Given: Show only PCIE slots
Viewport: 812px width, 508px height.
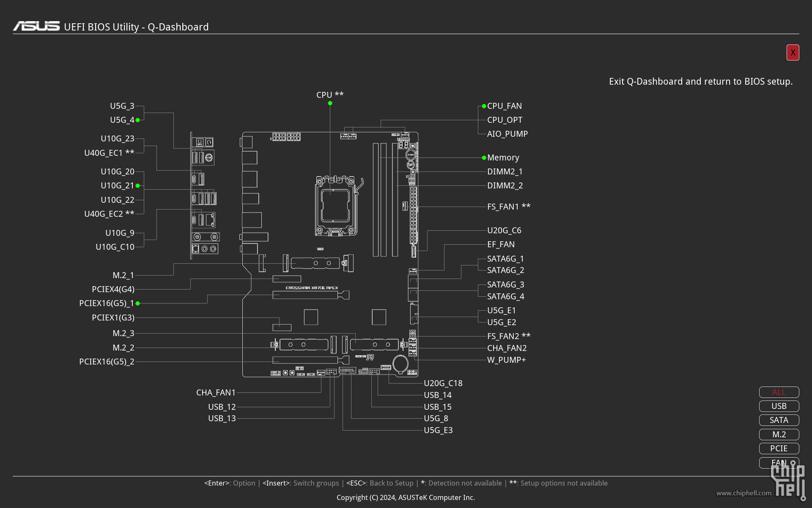Looking at the screenshot, I should point(779,448).
